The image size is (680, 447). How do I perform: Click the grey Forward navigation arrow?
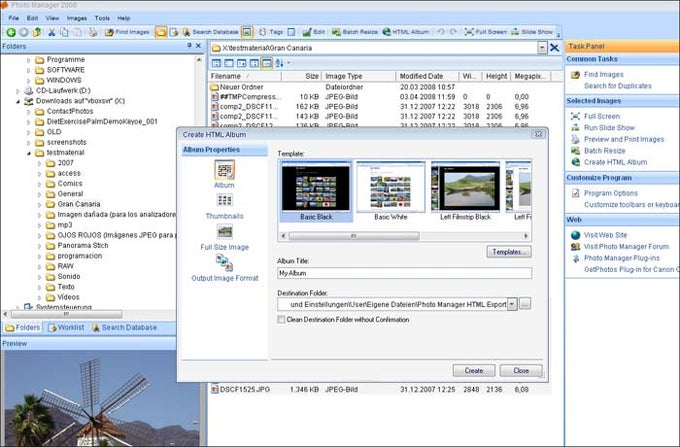(x=24, y=32)
